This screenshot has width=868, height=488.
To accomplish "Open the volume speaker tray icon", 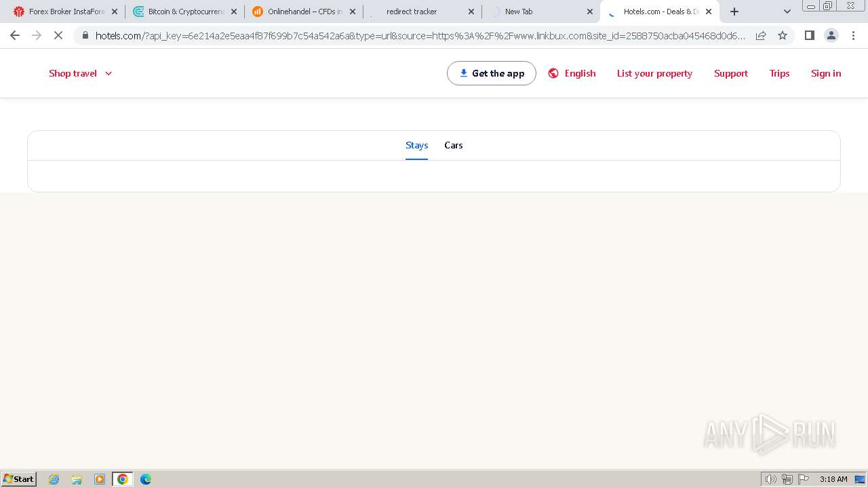I will tap(770, 479).
